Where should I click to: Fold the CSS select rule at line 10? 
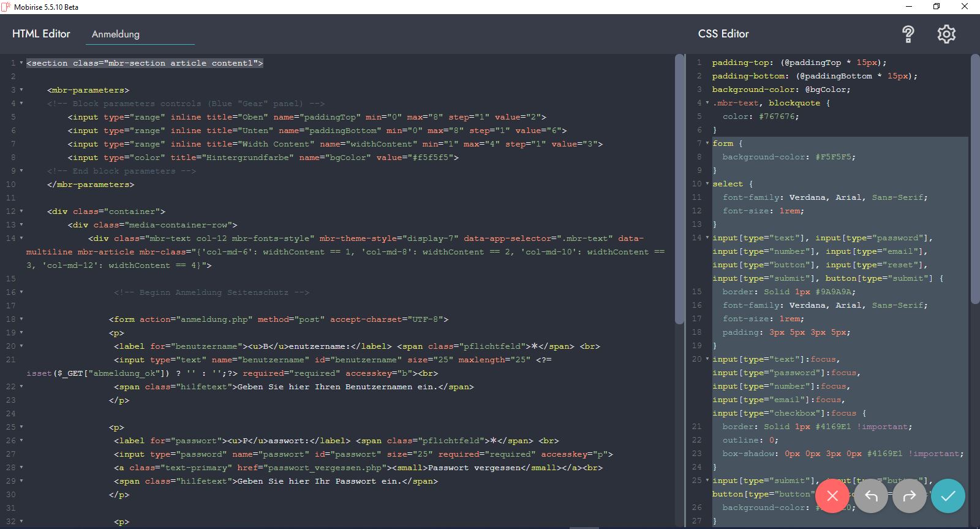click(707, 184)
